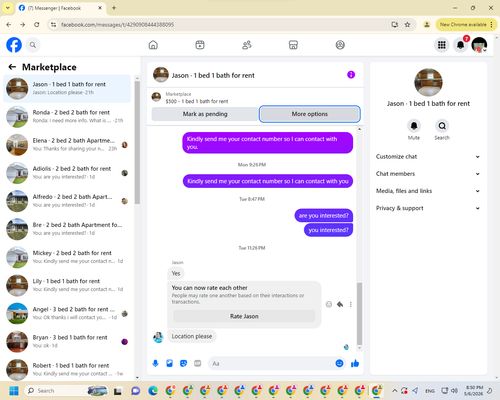This screenshot has width=500, height=400.
Task: Open the Chrome tab search dropdown
Action: 8,8
